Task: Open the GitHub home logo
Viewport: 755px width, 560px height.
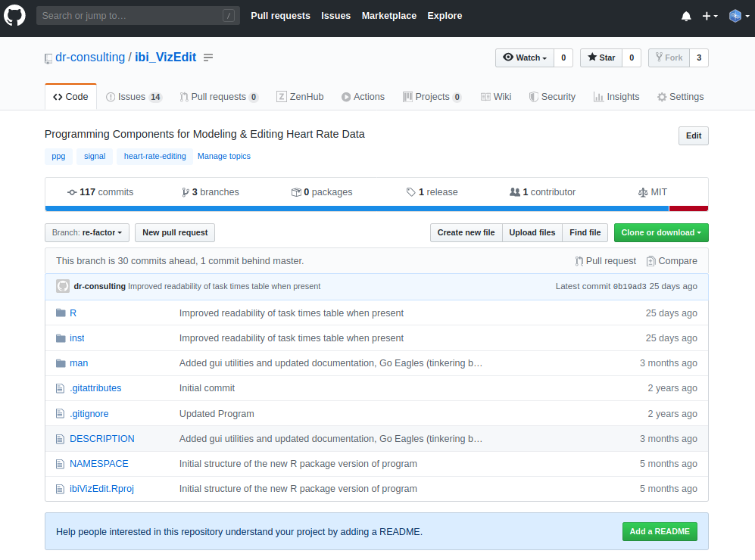Action: (14, 15)
